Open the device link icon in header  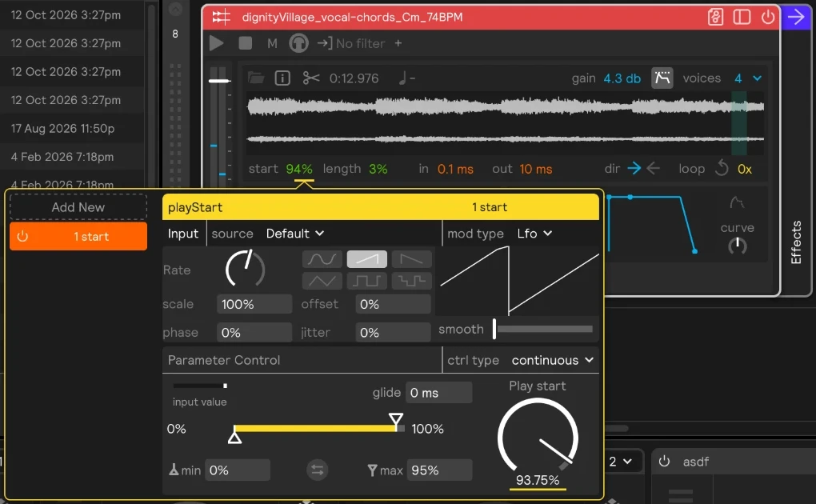coord(715,17)
